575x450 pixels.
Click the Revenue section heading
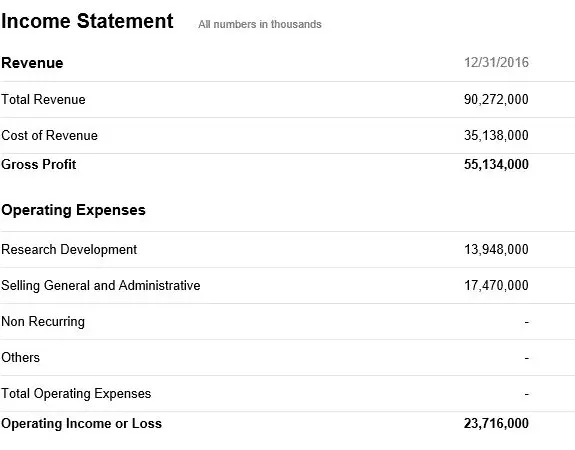pyautogui.click(x=32, y=63)
